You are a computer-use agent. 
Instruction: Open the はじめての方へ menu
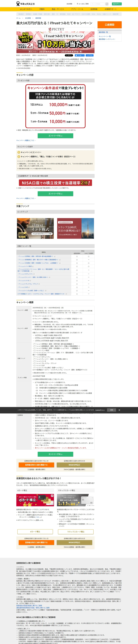point(26,9)
